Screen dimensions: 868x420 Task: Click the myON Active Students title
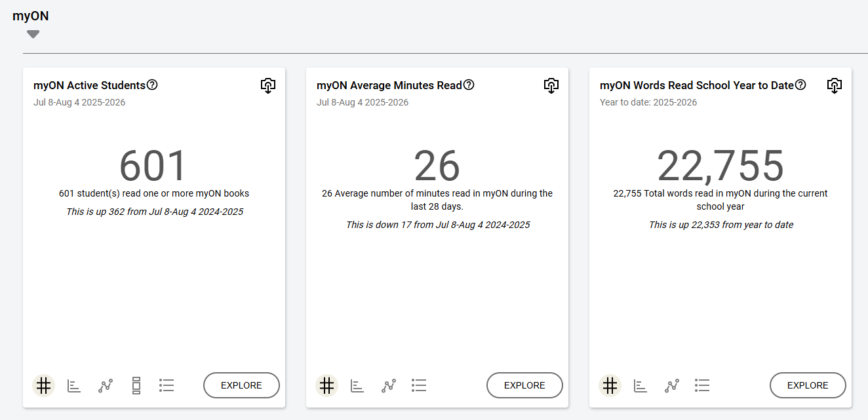[89, 85]
